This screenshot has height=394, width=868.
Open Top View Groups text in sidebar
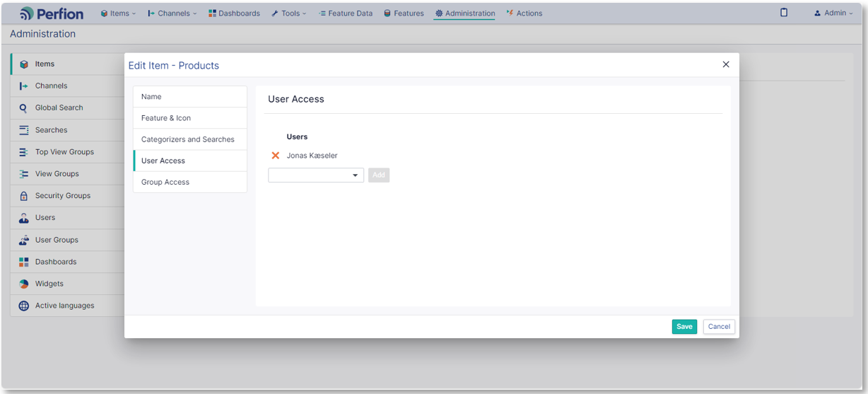pyautogui.click(x=64, y=152)
